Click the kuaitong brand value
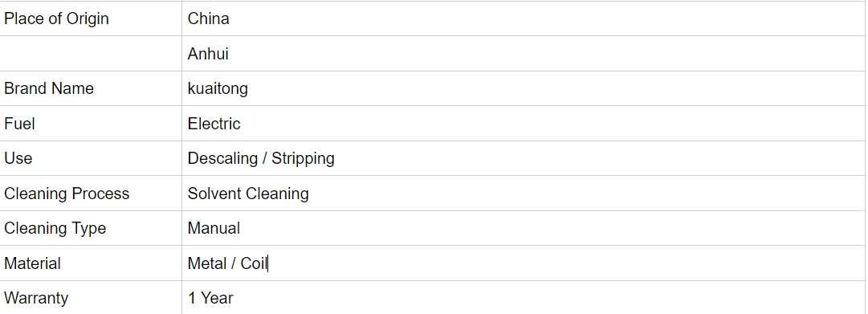This screenshot has height=314, width=868. [x=218, y=88]
